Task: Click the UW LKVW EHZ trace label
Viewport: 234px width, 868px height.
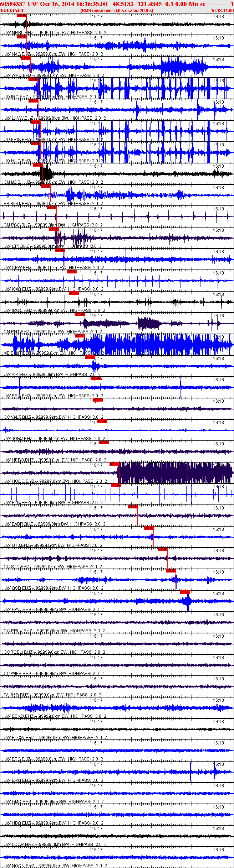Action: click(x=55, y=118)
